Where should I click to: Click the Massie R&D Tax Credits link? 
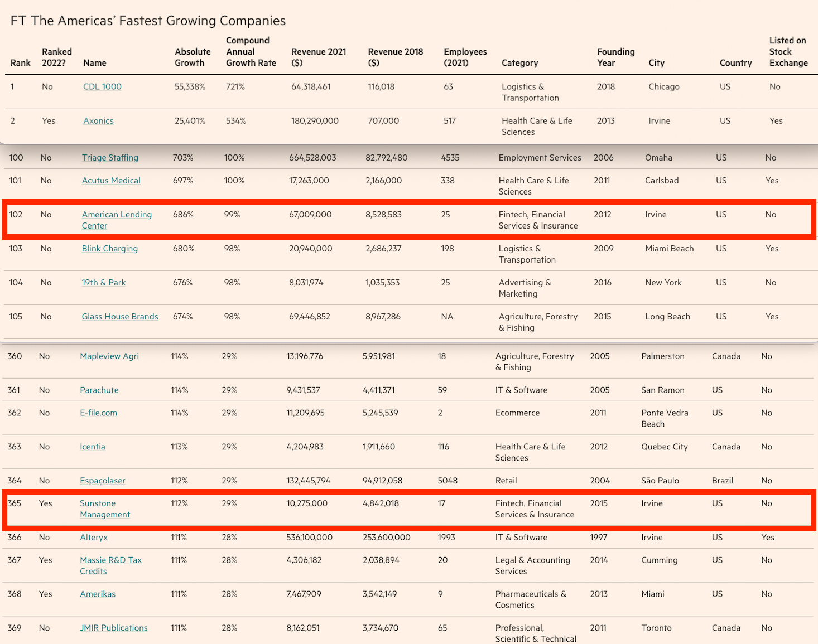click(111, 566)
